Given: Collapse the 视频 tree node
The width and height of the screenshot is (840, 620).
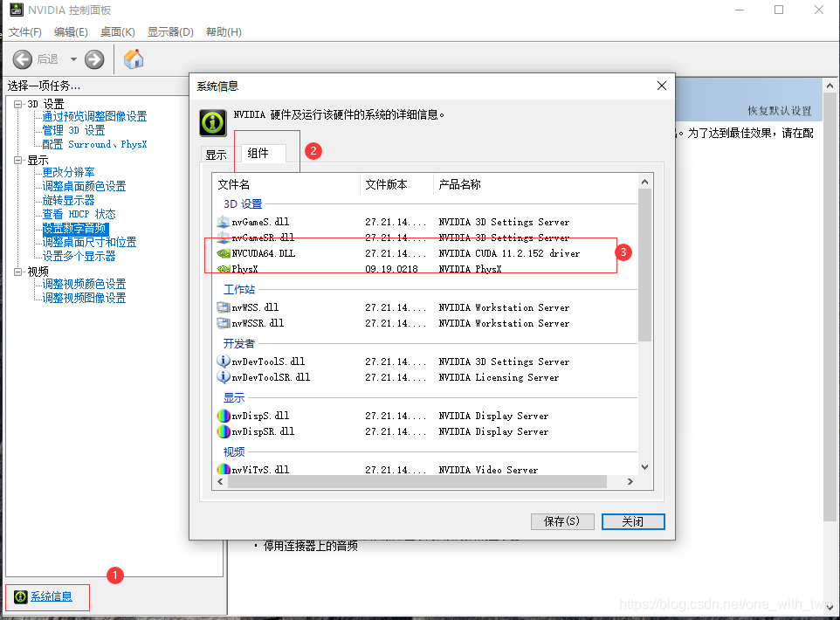Looking at the screenshot, I should click(x=18, y=272).
